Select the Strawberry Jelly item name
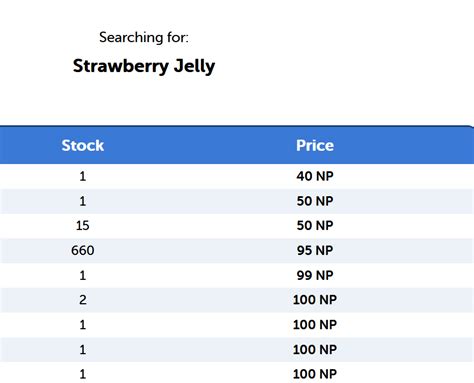 pos(144,66)
